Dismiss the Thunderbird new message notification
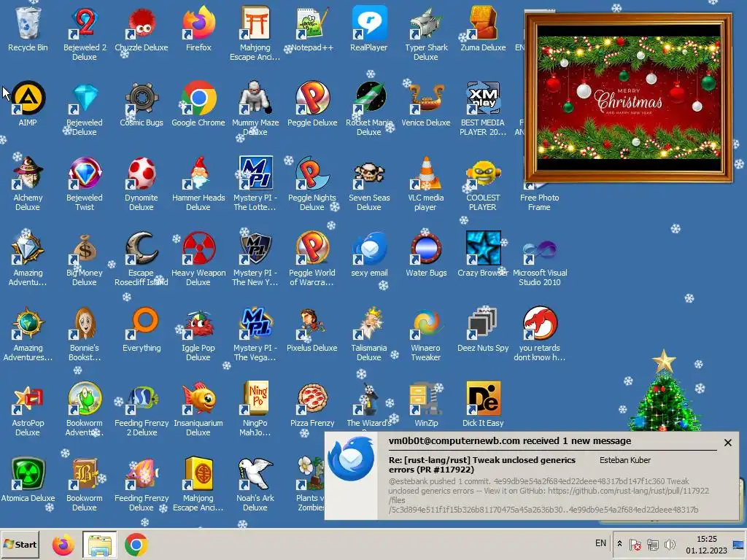 click(727, 443)
